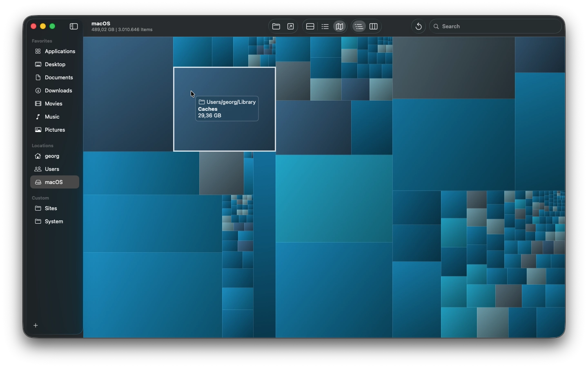
Task: Click the arrow-in-square open externally icon
Action: pyautogui.click(x=291, y=27)
